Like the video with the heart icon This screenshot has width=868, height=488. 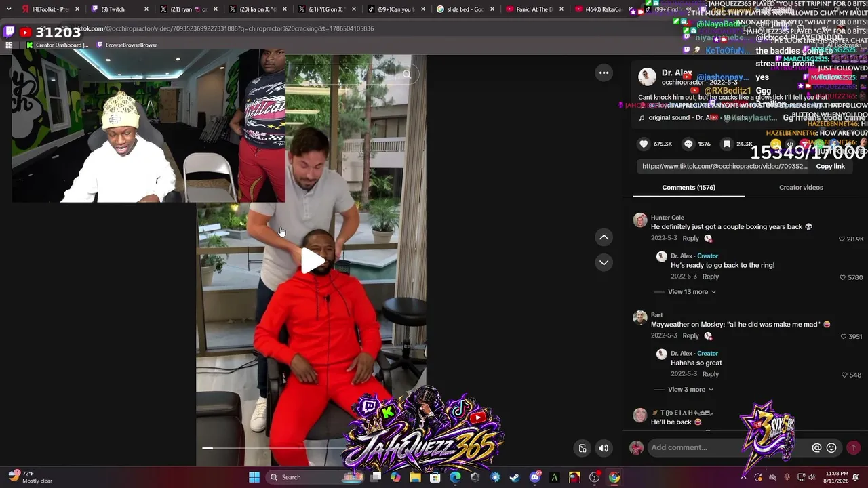[644, 144]
